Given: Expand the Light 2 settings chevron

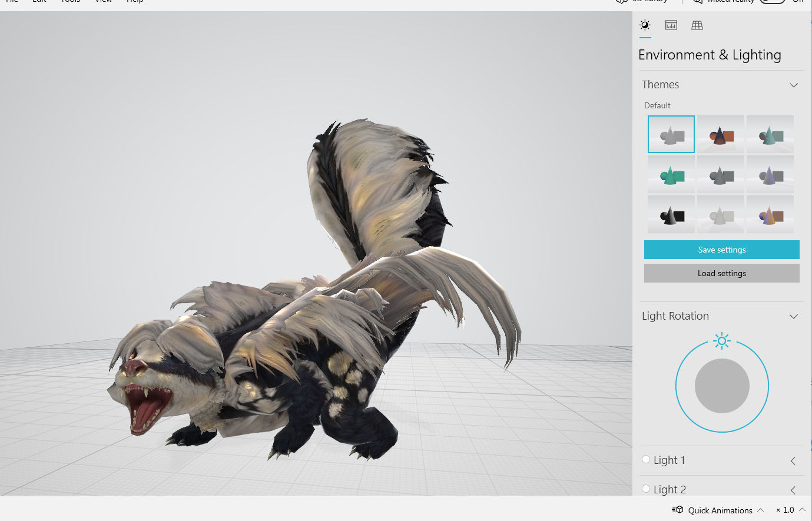Looking at the screenshot, I should tap(793, 490).
